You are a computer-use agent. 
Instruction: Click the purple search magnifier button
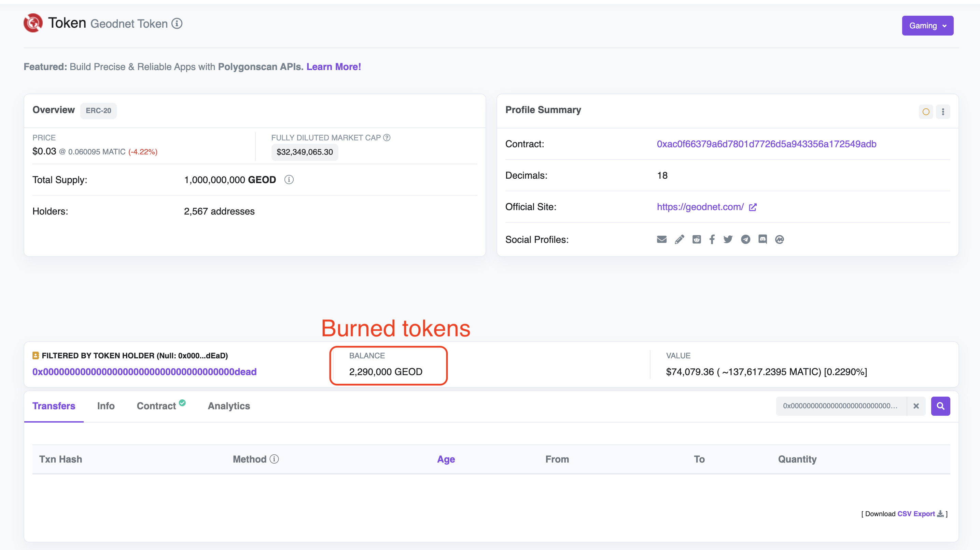[x=940, y=406]
